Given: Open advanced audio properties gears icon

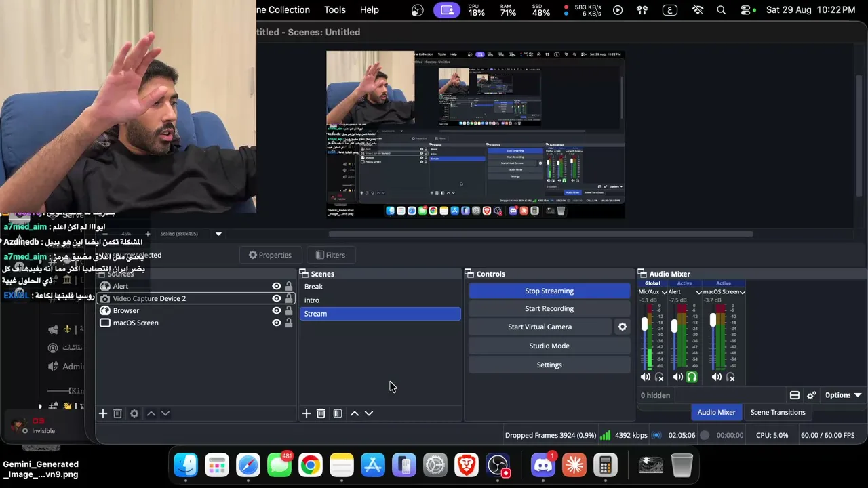Looking at the screenshot, I should click(x=811, y=395).
